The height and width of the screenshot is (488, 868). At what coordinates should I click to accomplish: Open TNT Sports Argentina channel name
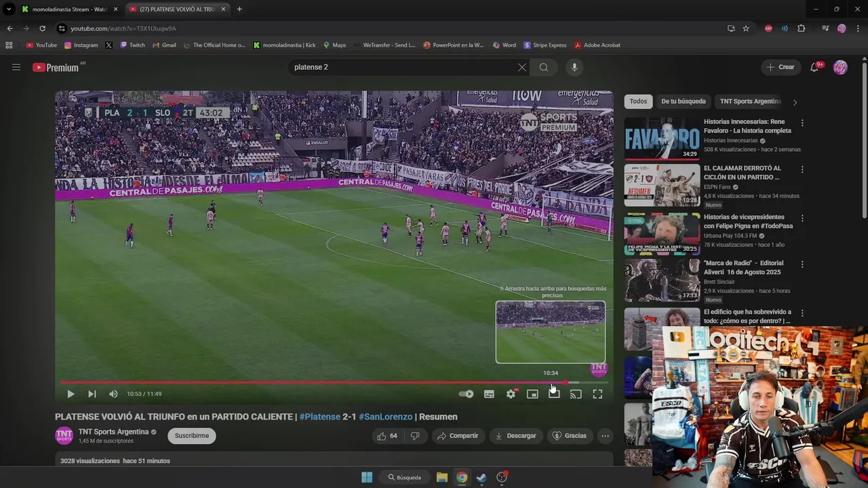coord(113,432)
